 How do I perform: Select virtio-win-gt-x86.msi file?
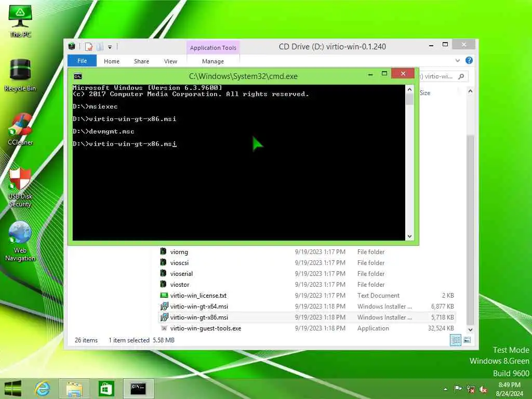(x=307, y=317)
